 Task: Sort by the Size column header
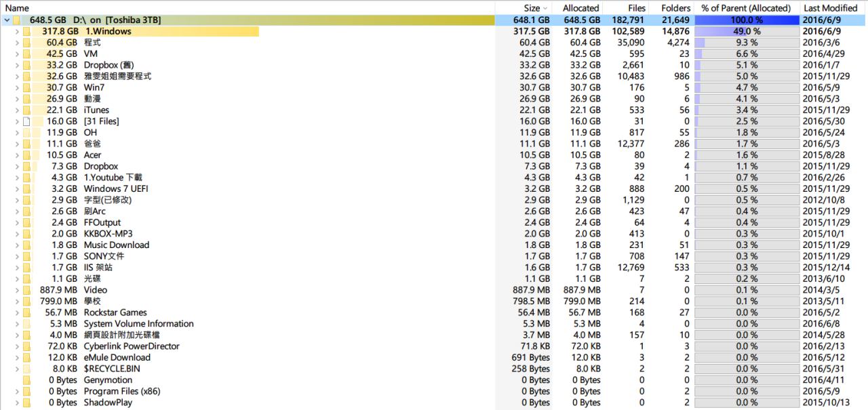524,7
